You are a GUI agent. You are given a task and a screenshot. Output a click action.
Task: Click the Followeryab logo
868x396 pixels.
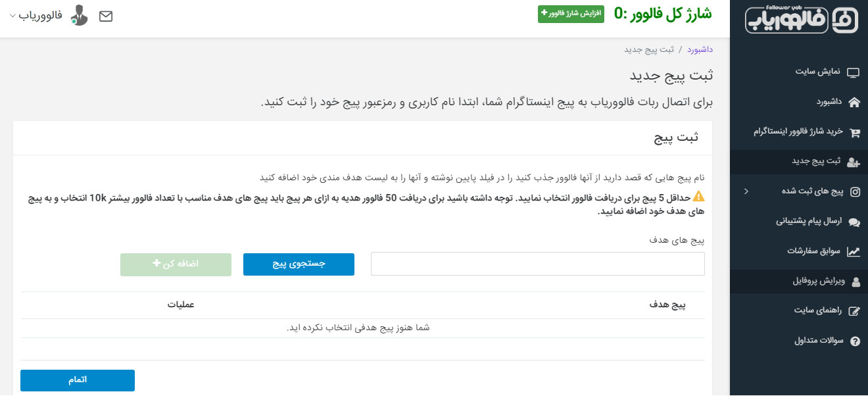802,18
